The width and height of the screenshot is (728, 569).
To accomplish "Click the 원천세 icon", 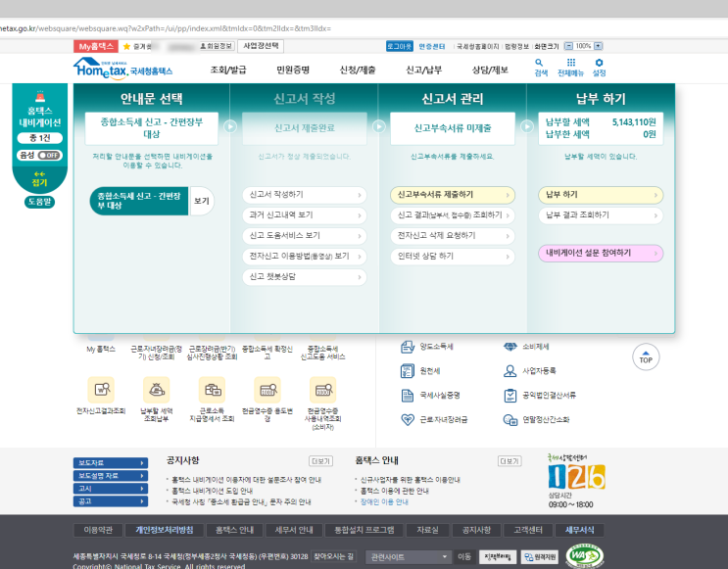I will (408, 371).
